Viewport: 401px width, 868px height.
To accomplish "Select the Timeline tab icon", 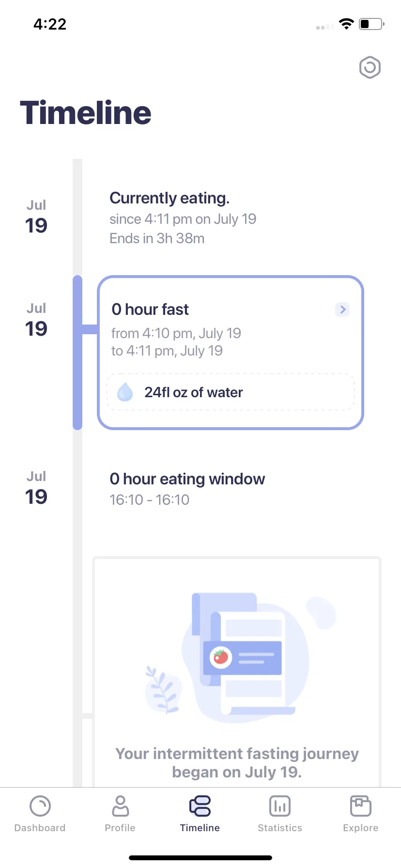I will (x=200, y=806).
